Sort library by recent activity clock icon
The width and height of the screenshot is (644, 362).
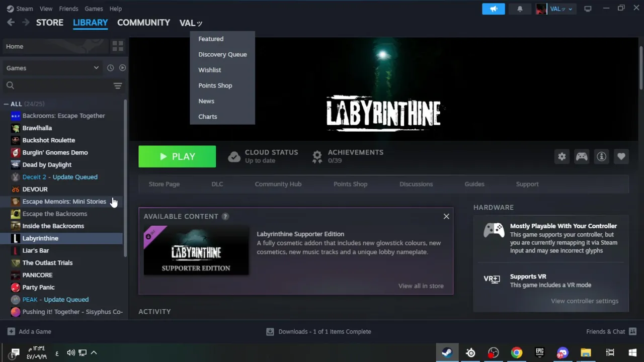(110, 68)
